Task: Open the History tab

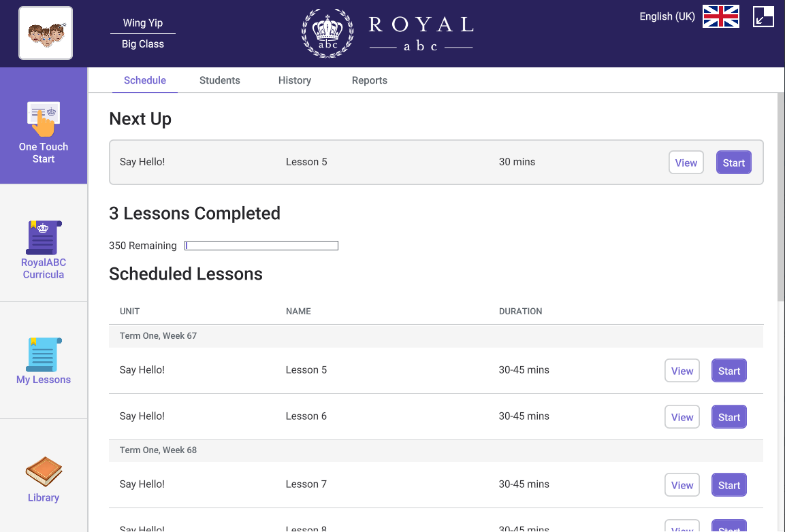Action: (295, 80)
